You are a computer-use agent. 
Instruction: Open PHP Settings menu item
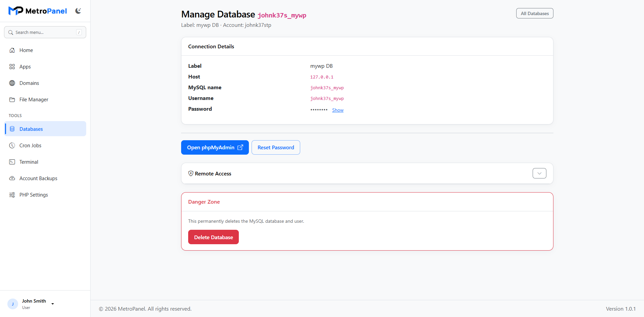(45, 195)
